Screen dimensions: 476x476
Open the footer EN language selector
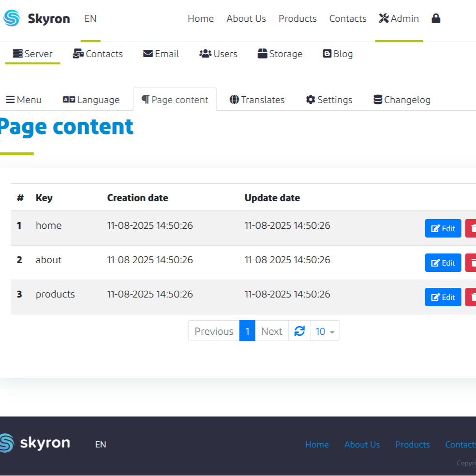[100, 444]
